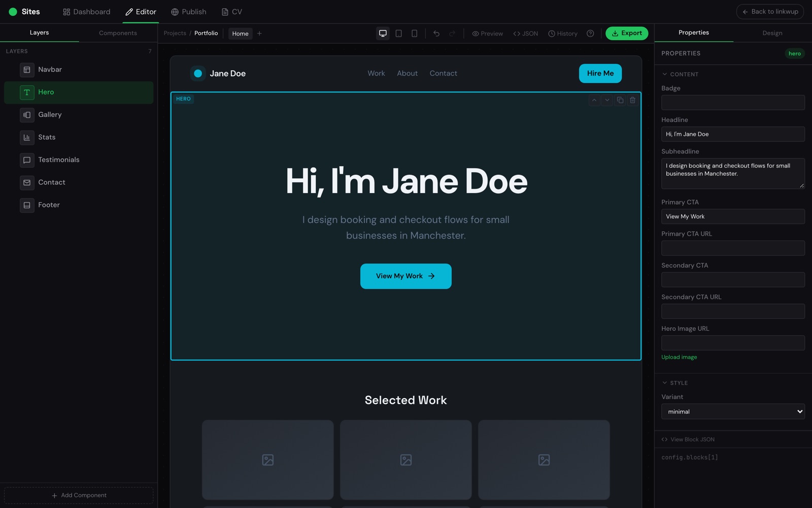Image resolution: width=812 pixels, height=508 pixels.
Task: Open JSON view in toolbar
Action: coord(526,34)
